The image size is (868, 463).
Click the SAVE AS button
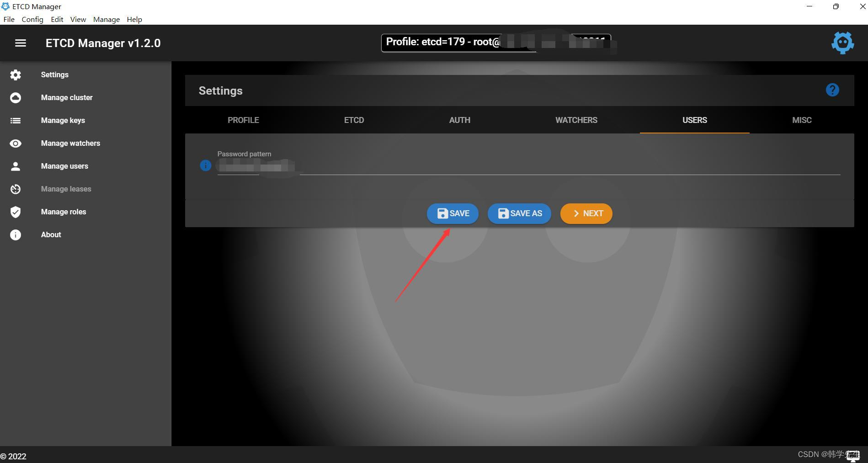519,213
